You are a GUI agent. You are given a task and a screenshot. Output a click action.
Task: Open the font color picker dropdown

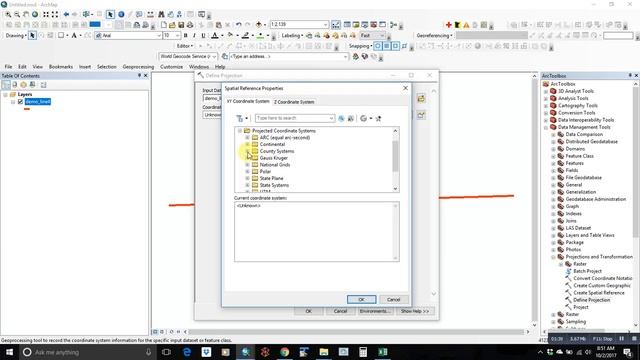[x=222, y=36]
